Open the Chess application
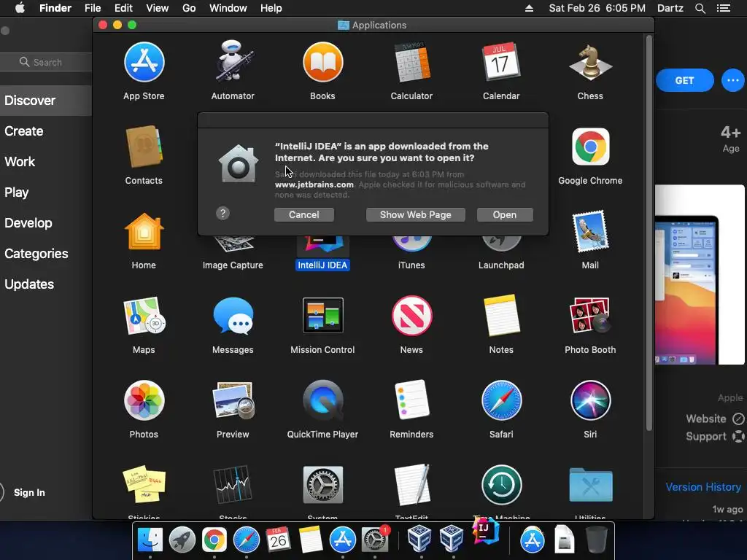 (x=590, y=63)
